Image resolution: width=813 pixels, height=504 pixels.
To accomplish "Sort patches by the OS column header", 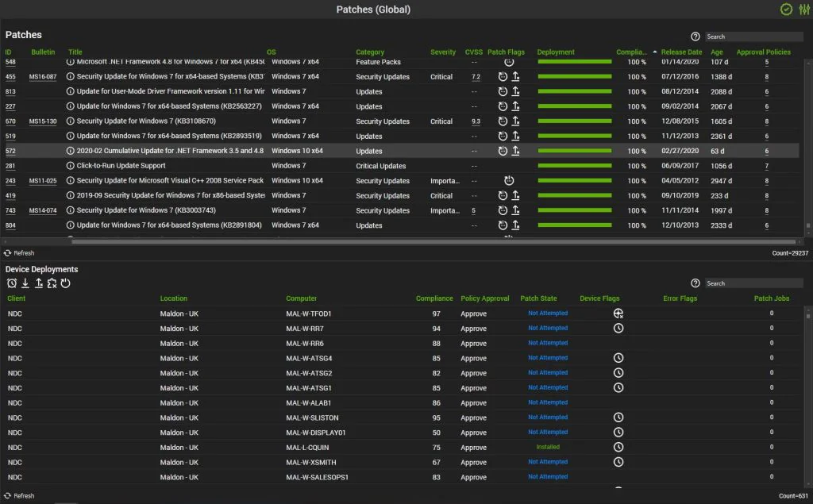I will coord(272,52).
